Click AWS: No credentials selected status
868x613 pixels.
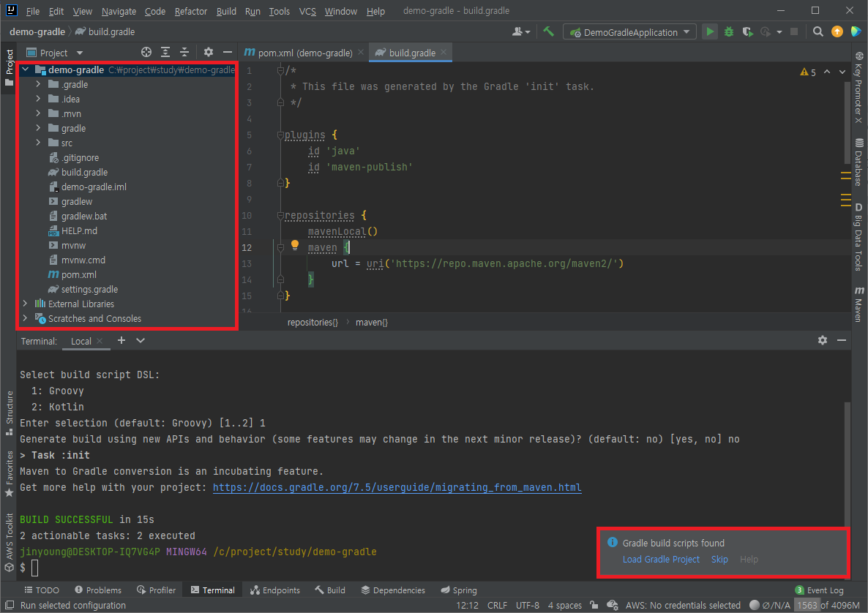tap(683, 605)
